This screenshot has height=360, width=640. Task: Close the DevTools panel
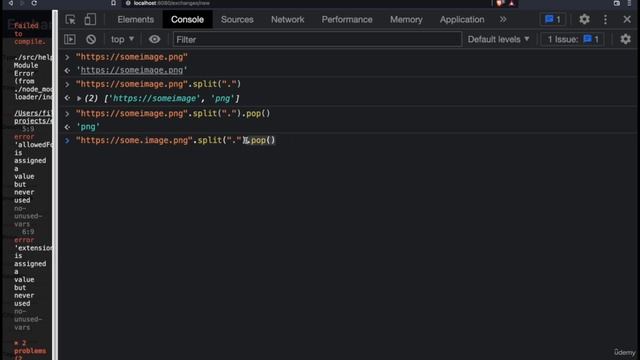(x=627, y=19)
